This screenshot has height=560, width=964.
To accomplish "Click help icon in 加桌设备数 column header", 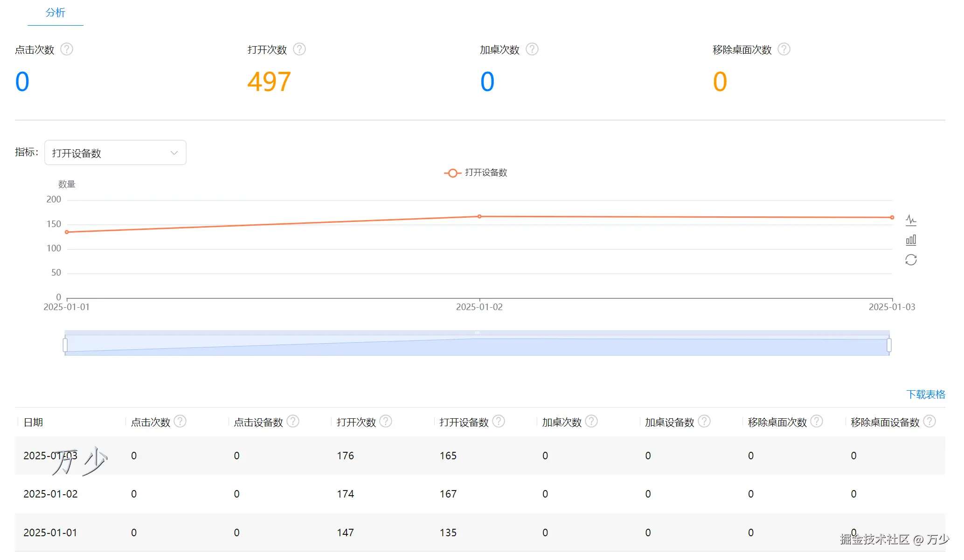I will (704, 422).
